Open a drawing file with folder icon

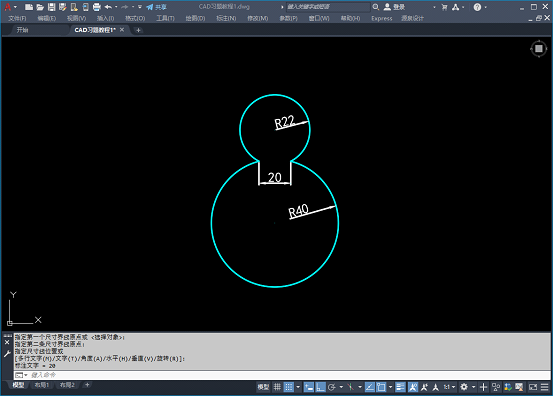click(x=40, y=7)
